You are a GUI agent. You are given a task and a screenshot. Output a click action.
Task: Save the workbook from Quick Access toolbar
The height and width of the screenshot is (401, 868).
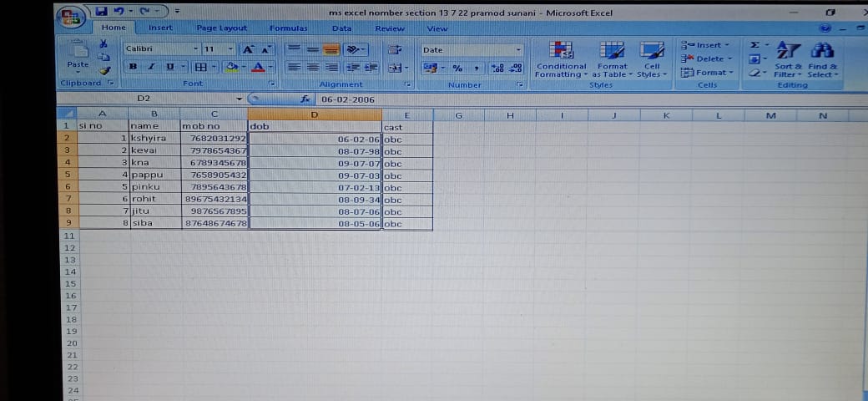click(x=102, y=12)
